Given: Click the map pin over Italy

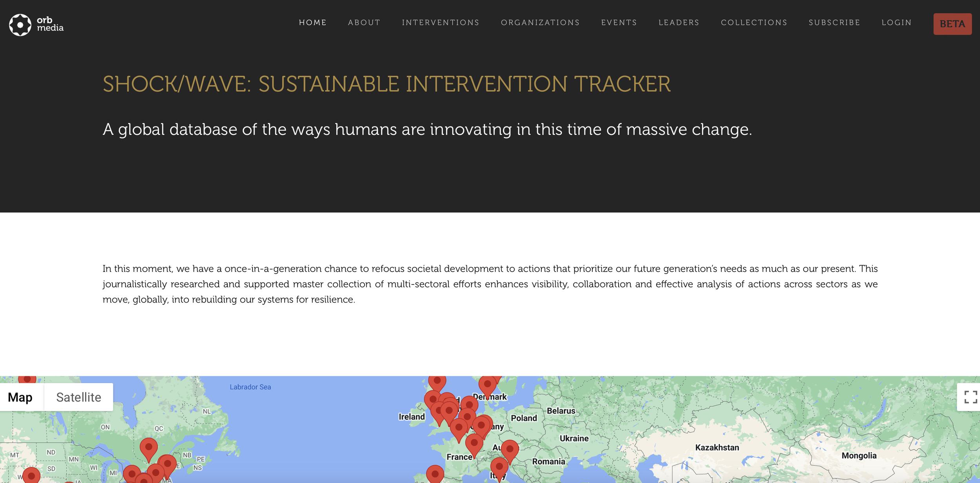Looking at the screenshot, I should (x=499, y=467).
